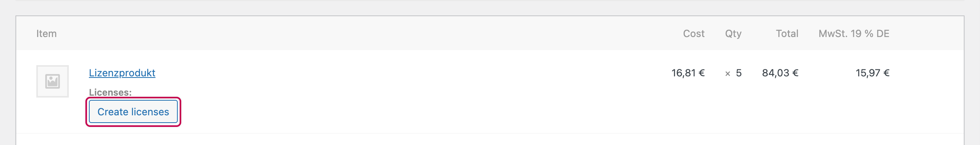980x145 pixels.
Task: Click the image placeholder icon in thumbnail
Action: (53, 81)
